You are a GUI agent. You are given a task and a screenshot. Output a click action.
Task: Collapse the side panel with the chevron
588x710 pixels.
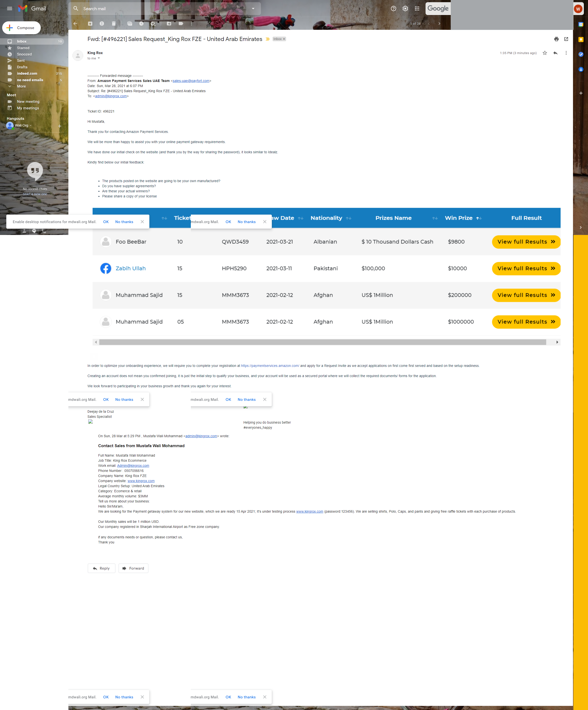click(x=580, y=227)
